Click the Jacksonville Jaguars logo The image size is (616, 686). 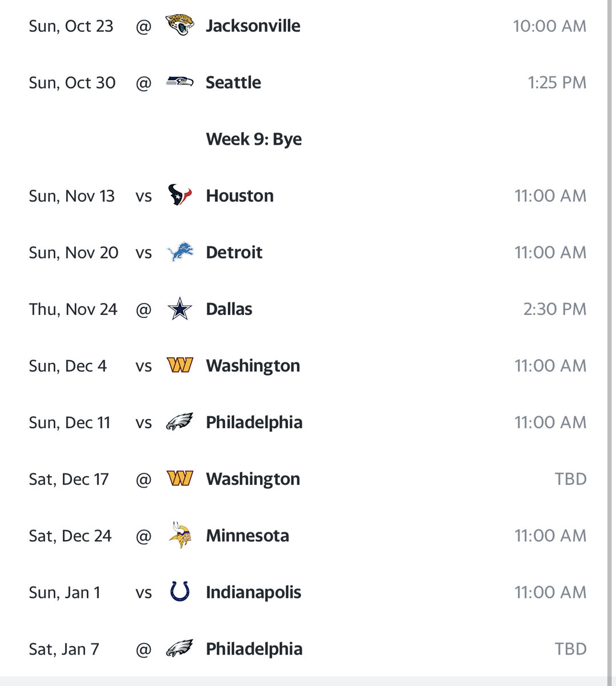179,25
